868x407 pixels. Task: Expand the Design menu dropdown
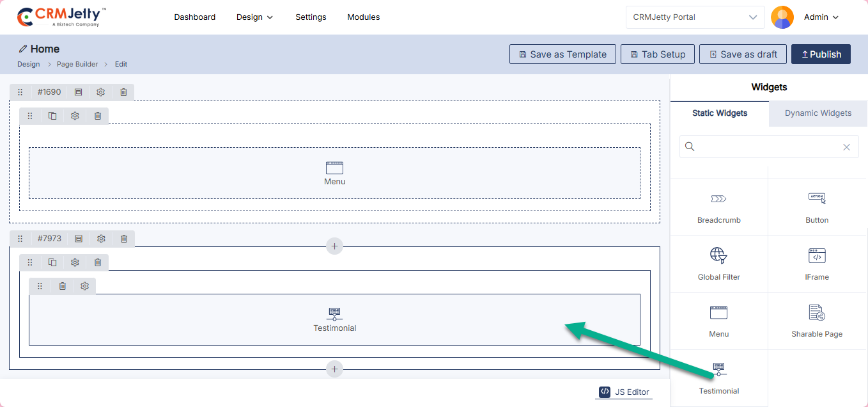pos(254,17)
